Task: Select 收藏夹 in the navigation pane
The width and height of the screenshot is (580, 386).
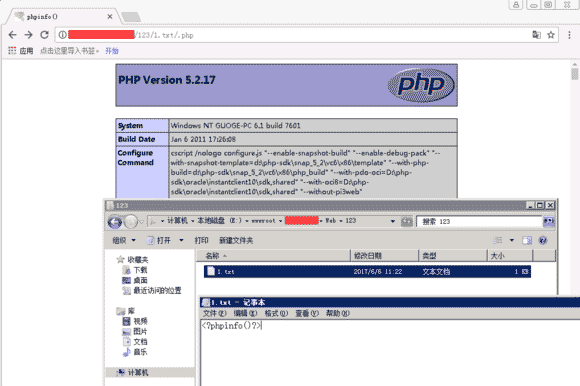Action: coord(132,260)
